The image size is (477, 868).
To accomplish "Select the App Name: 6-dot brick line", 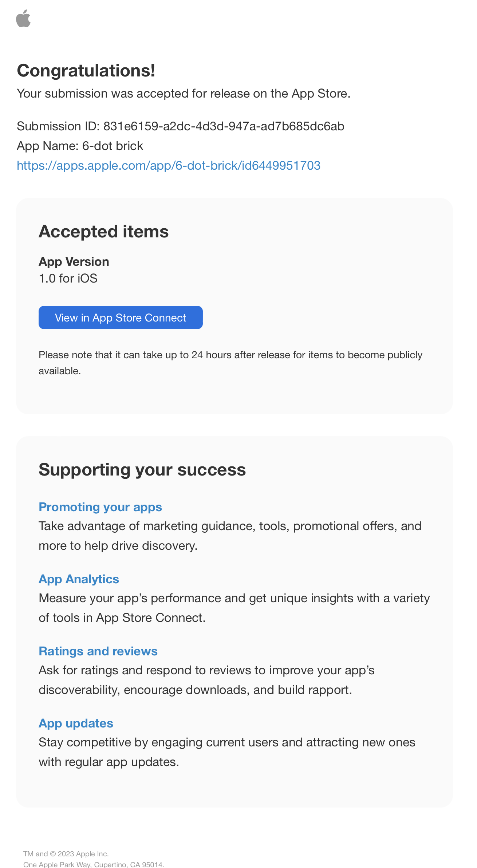I will pyautogui.click(x=80, y=146).
